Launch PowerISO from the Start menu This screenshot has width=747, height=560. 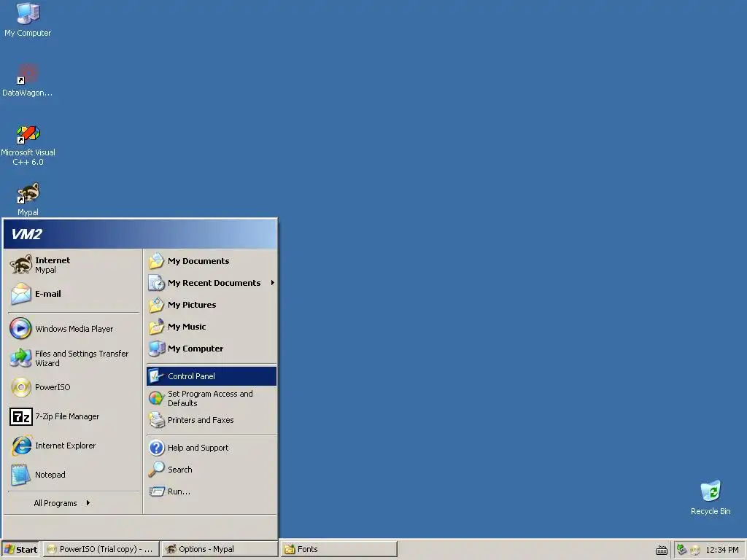tap(74, 387)
